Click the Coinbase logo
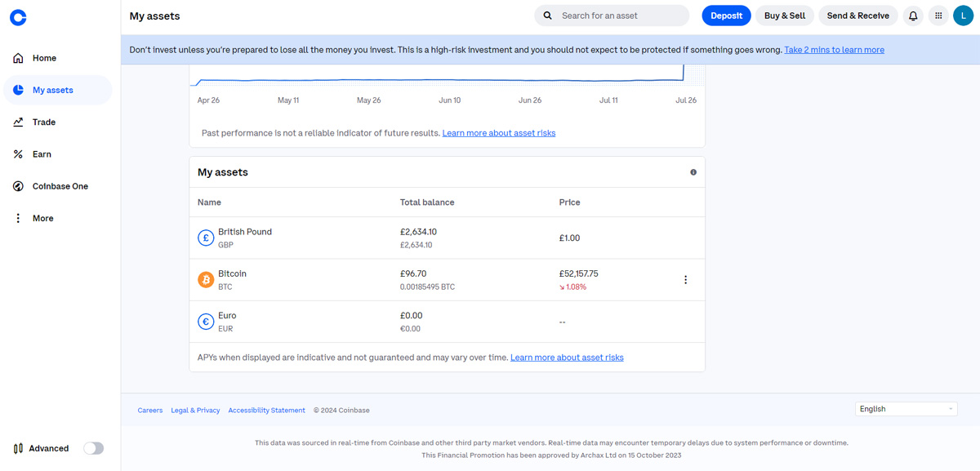 18,16
